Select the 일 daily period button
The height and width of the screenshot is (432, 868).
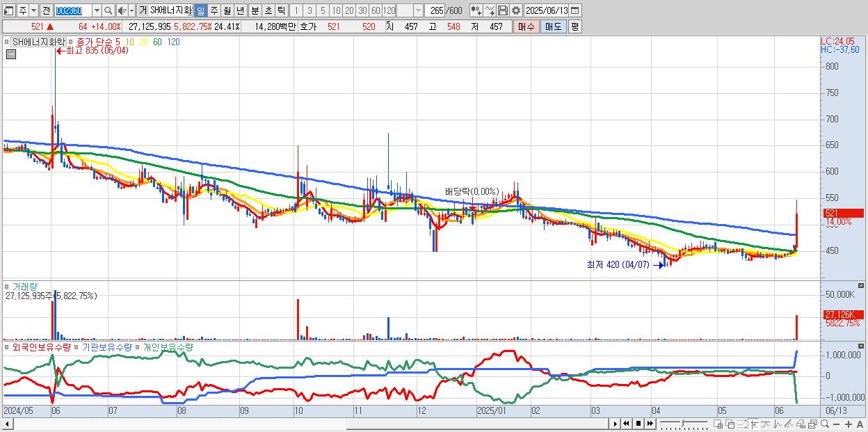pos(200,10)
